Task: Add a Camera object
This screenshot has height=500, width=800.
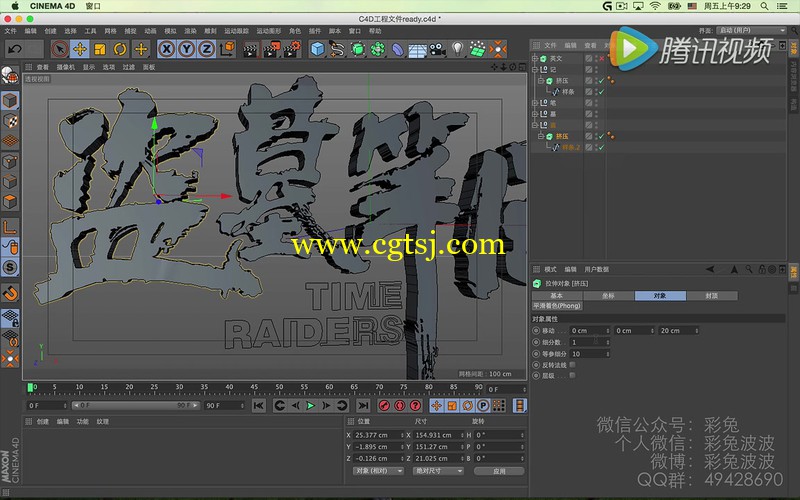Action: point(437,49)
